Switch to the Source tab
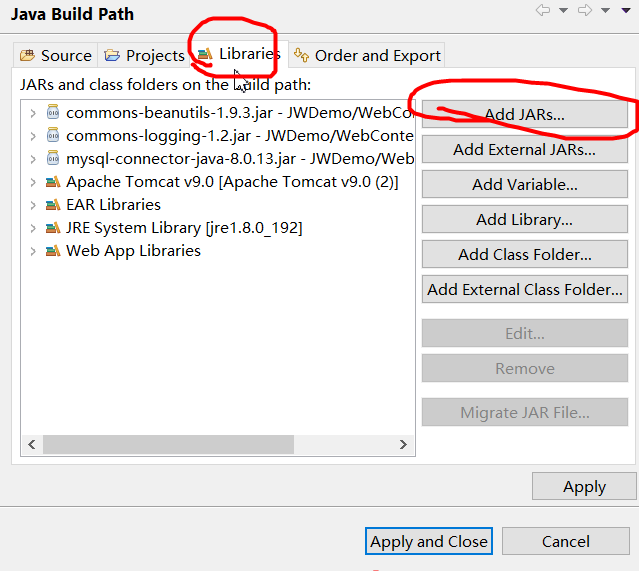 coord(55,55)
